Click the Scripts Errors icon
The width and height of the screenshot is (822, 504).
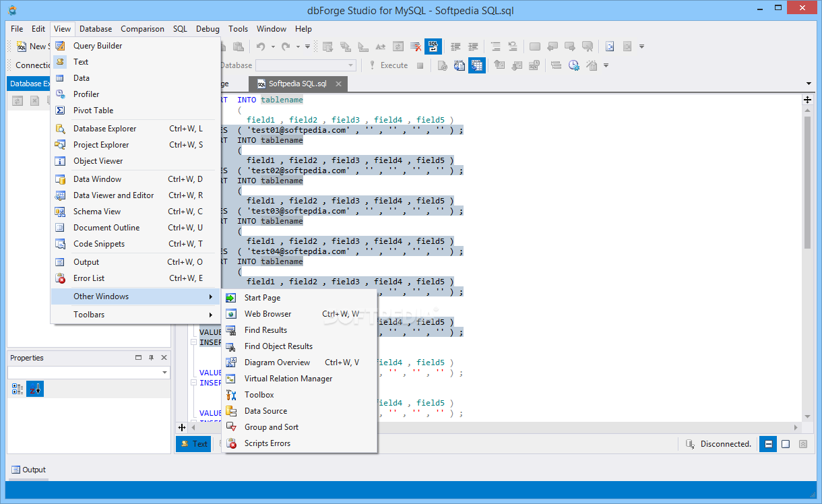pyautogui.click(x=231, y=443)
